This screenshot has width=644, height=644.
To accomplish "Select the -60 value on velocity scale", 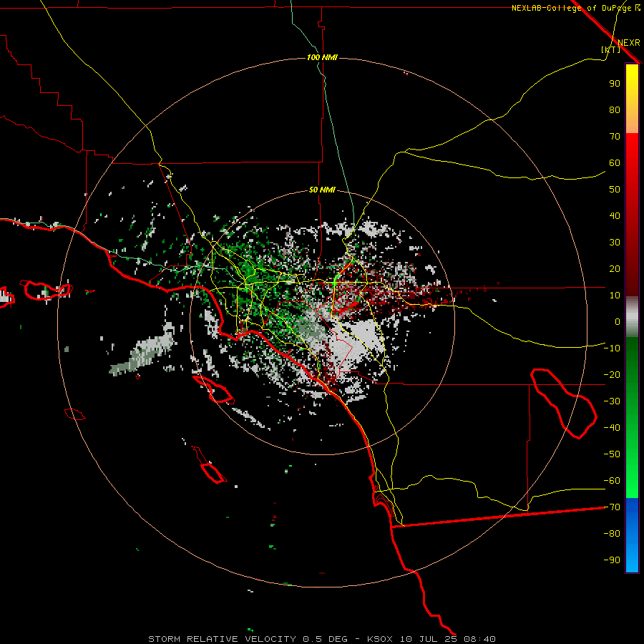I will [612, 481].
